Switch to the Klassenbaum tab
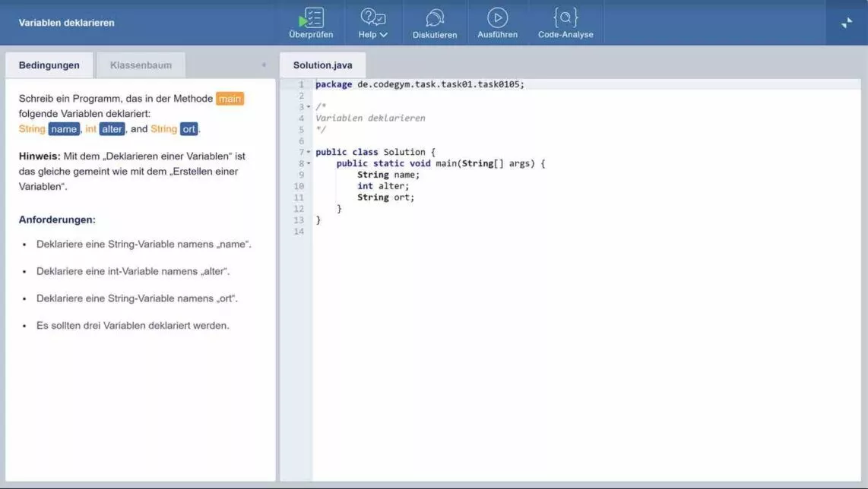868x489 pixels. click(141, 65)
